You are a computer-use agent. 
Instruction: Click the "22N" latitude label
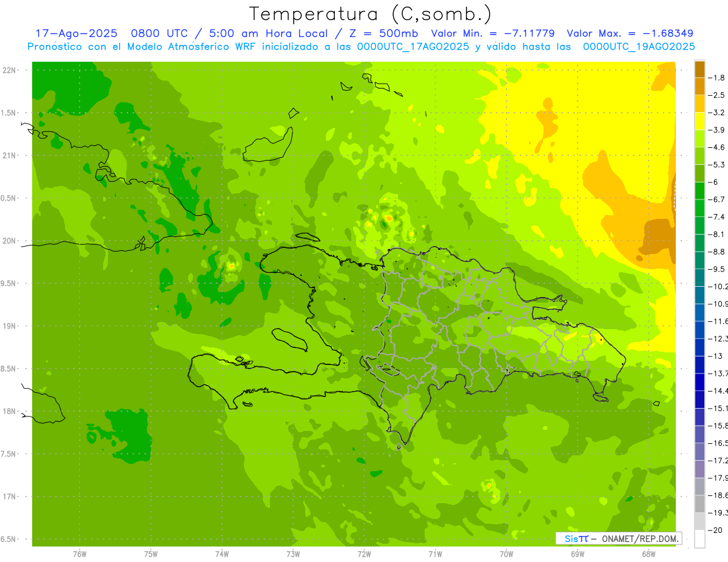[x=8, y=70]
